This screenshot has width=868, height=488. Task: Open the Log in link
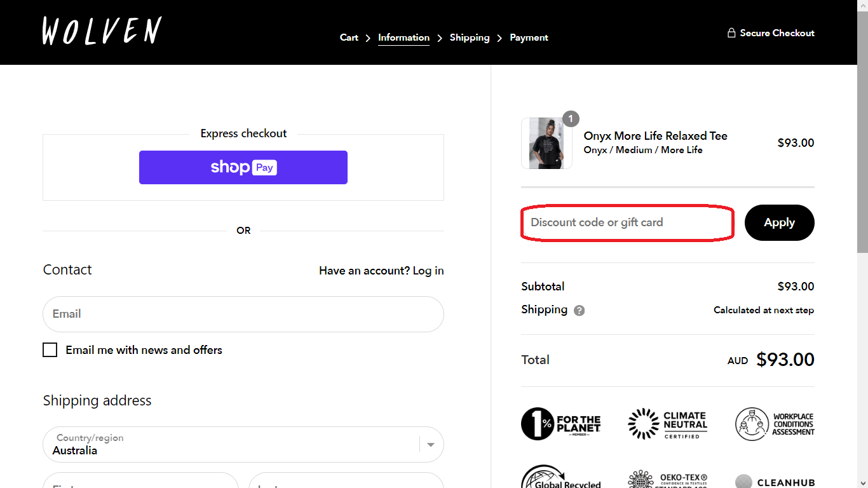click(x=430, y=271)
